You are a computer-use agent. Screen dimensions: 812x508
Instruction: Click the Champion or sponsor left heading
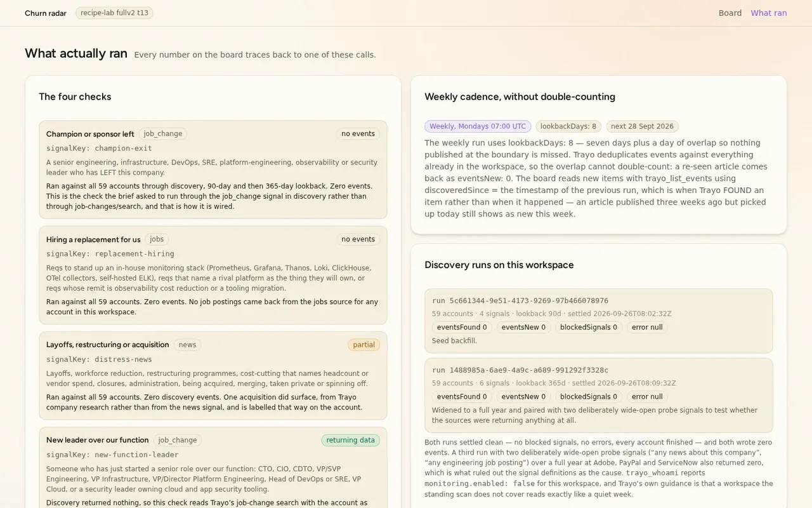(x=90, y=134)
